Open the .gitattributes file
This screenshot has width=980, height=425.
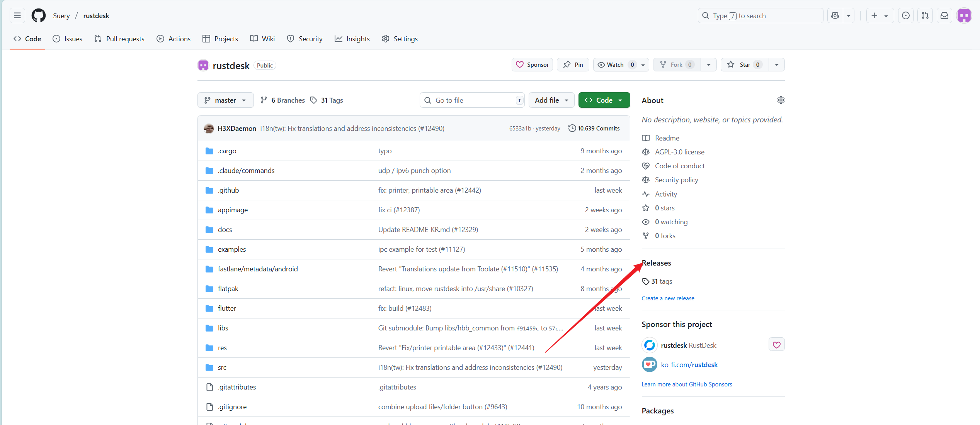237,387
